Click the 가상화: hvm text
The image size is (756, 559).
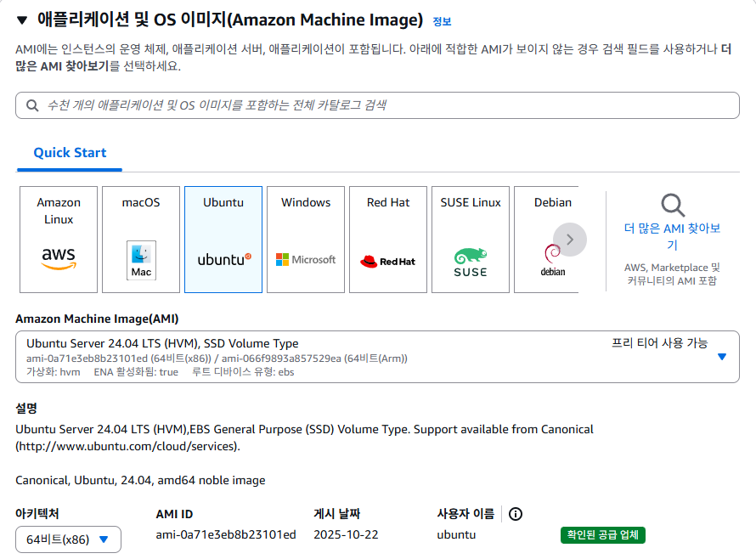53,372
